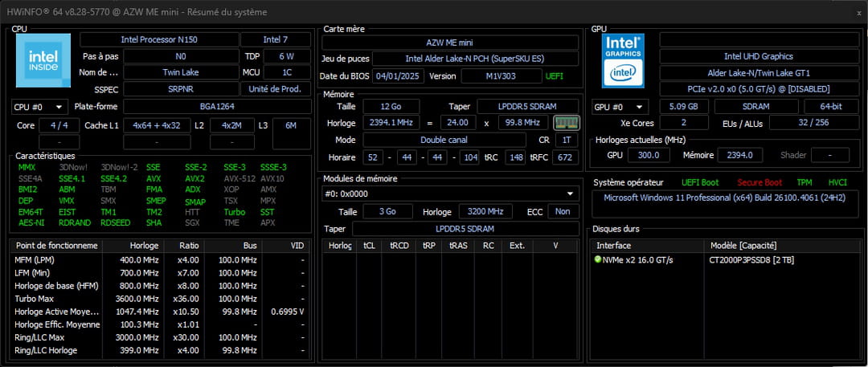Image resolution: width=868 pixels, height=367 pixels.
Task: Click the memory multiplier 24.00 field
Action: coord(458,123)
